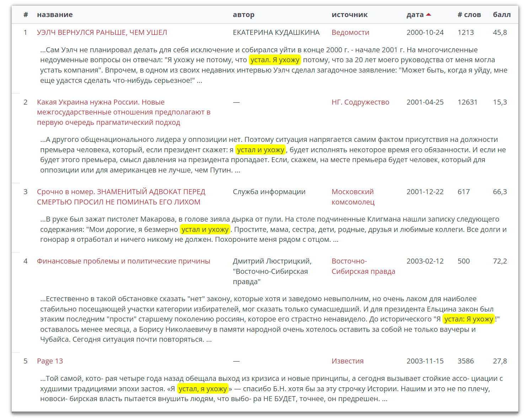Click date cell '2001-04-25'
Screen dimensions: 530x420
(425, 102)
